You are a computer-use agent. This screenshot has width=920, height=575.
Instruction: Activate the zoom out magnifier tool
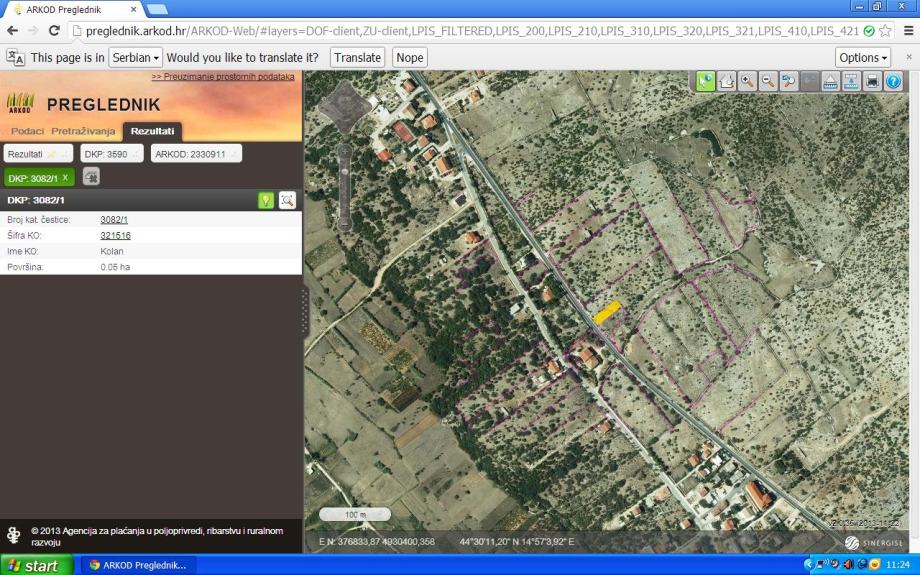[x=768, y=82]
